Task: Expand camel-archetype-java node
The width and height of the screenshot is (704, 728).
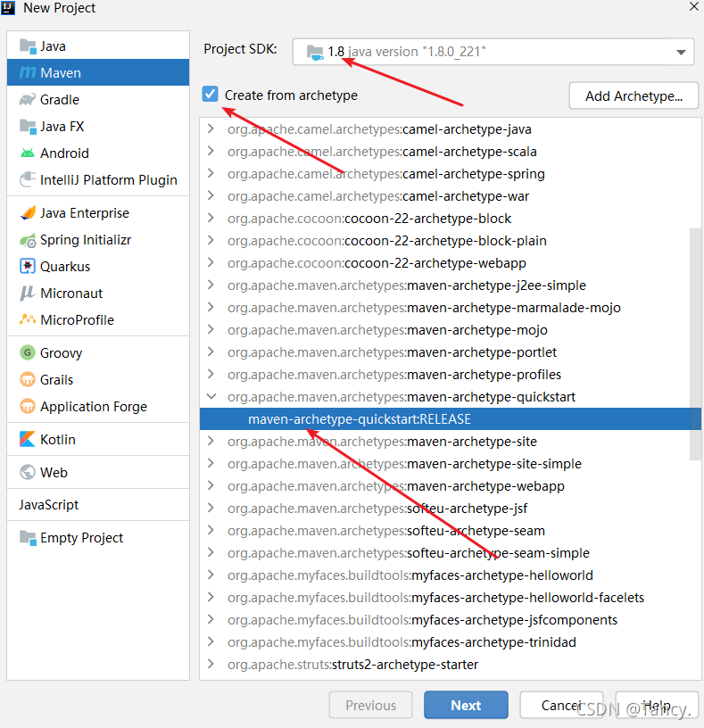Action: [x=211, y=128]
